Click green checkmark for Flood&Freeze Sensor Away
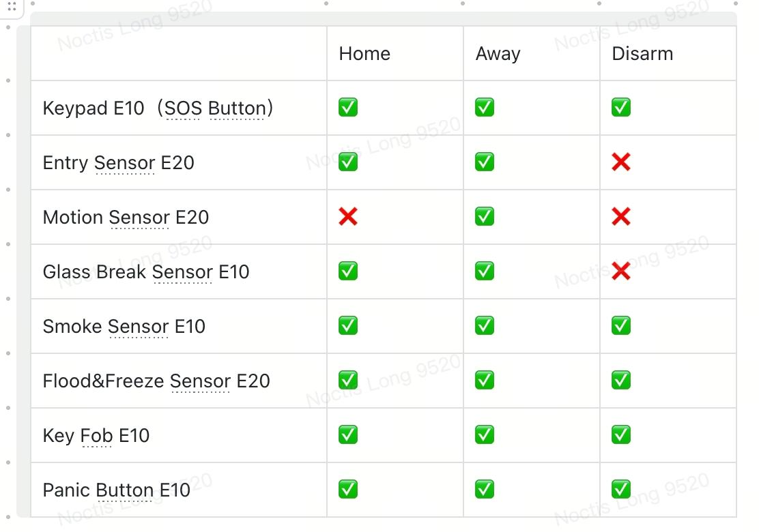Image resolution: width=759 pixels, height=532 pixels. (x=485, y=381)
